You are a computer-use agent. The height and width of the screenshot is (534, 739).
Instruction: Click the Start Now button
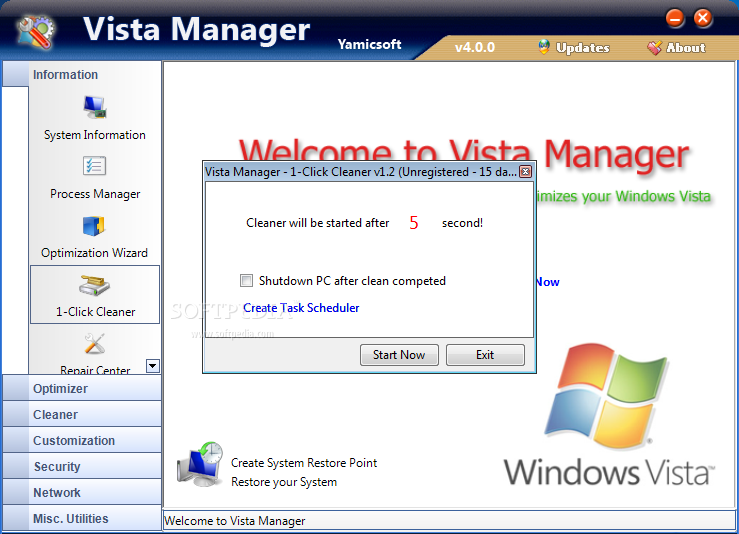click(x=399, y=355)
